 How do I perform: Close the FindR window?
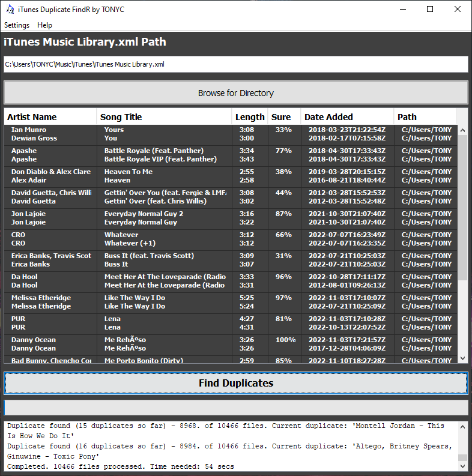click(458, 10)
